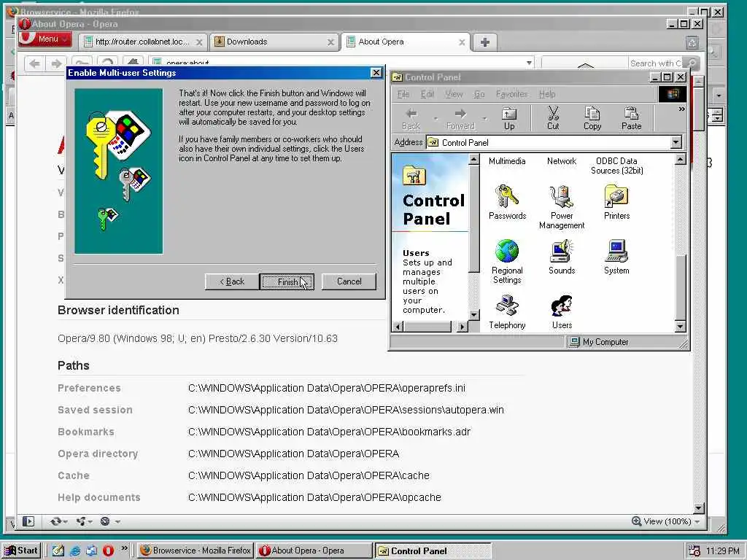Click the Copy toolbar icon

pyautogui.click(x=592, y=118)
